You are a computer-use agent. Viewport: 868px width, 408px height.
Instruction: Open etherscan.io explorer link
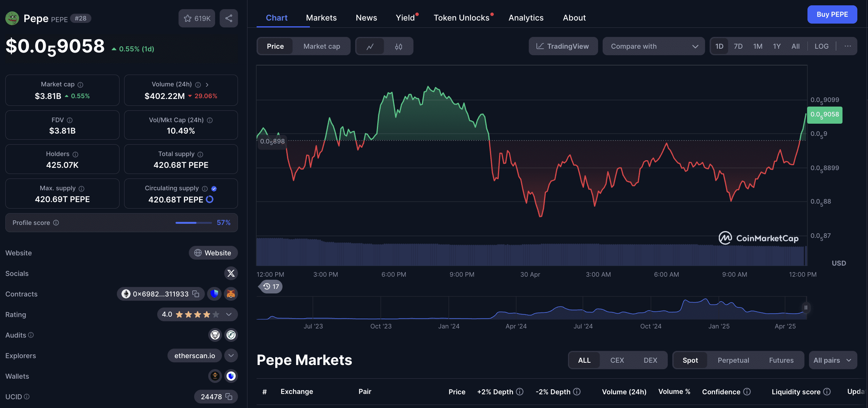(195, 355)
